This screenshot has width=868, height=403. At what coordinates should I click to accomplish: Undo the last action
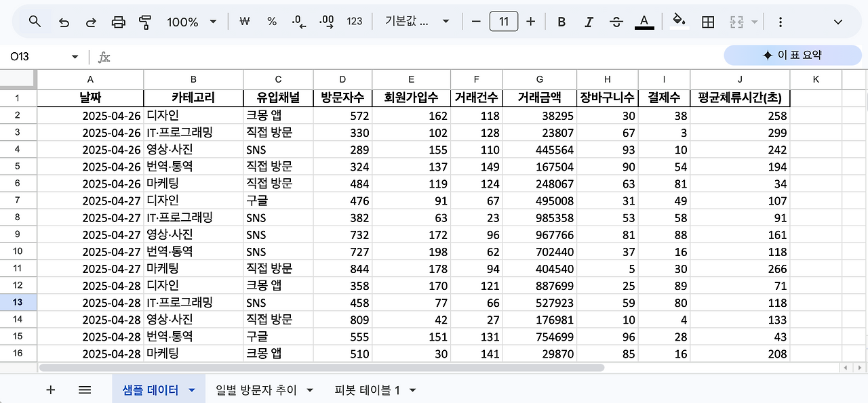click(62, 21)
